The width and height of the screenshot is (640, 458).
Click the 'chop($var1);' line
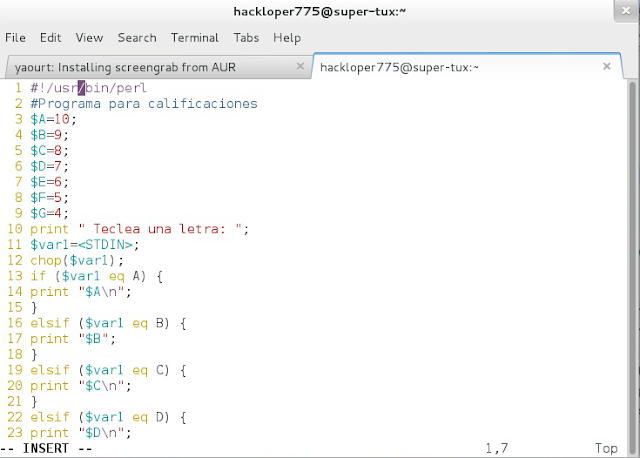pos(77,260)
